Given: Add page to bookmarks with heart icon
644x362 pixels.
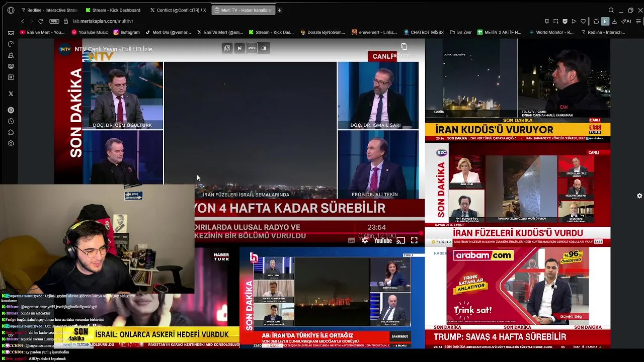Looking at the screenshot, I should pos(583,21).
